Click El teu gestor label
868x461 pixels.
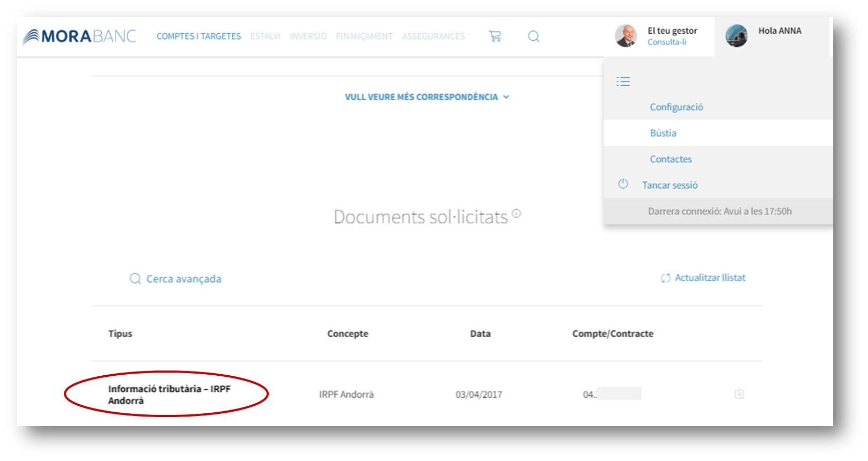(672, 31)
